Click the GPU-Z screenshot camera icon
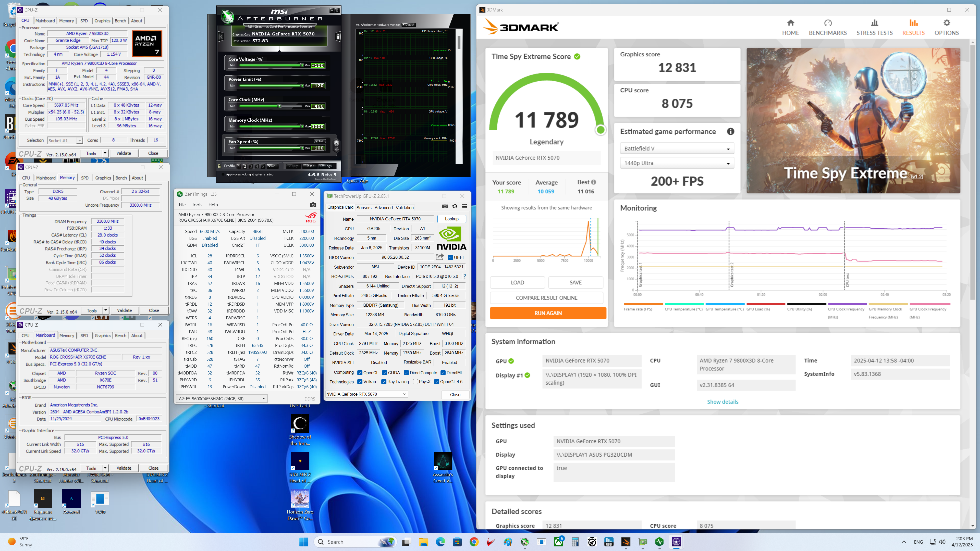The height and width of the screenshot is (551, 980). click(x=445, y=206)
